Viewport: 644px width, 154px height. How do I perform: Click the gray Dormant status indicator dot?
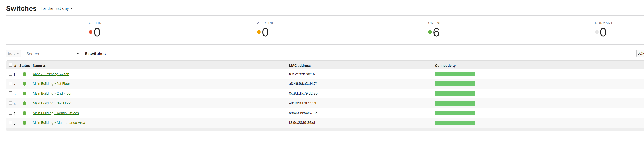coord(597,32)
